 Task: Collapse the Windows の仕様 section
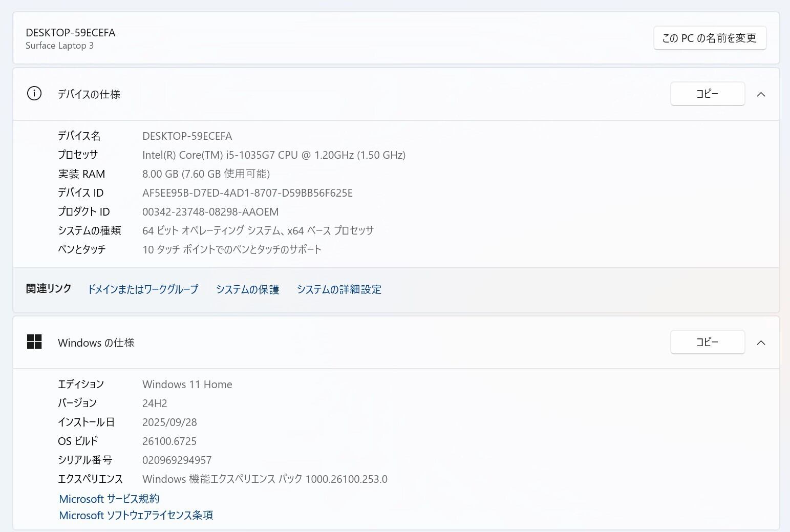coord(761,343)
